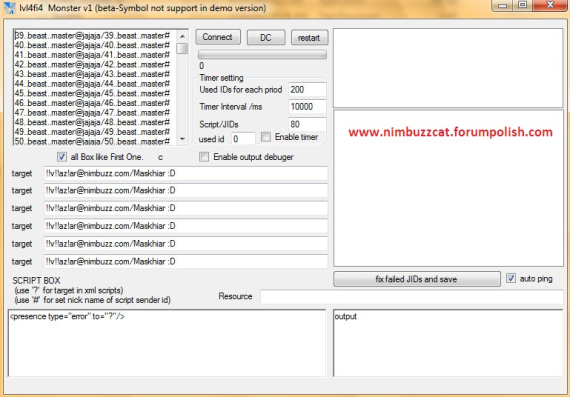Screen dimensions: 570x397
Task: Select the 48..beast..master JID row
Action: click(92, 122)
